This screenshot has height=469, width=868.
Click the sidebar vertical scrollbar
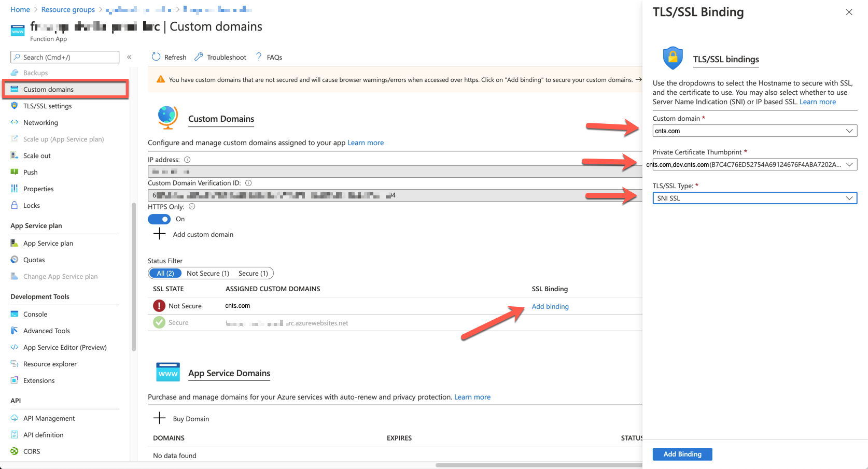pos(134,277)
